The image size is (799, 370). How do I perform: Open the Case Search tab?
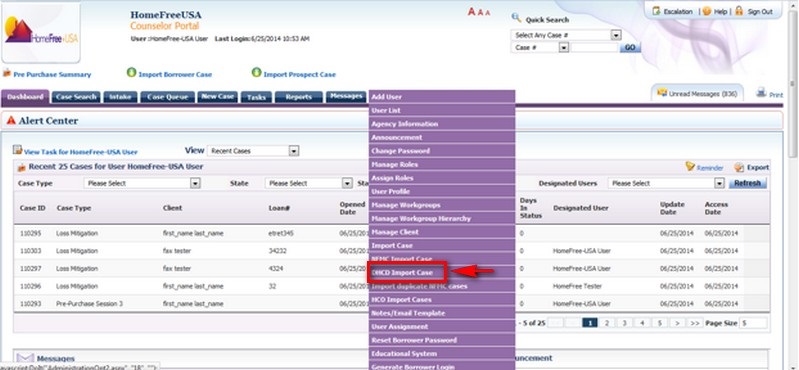pos(76,97)
